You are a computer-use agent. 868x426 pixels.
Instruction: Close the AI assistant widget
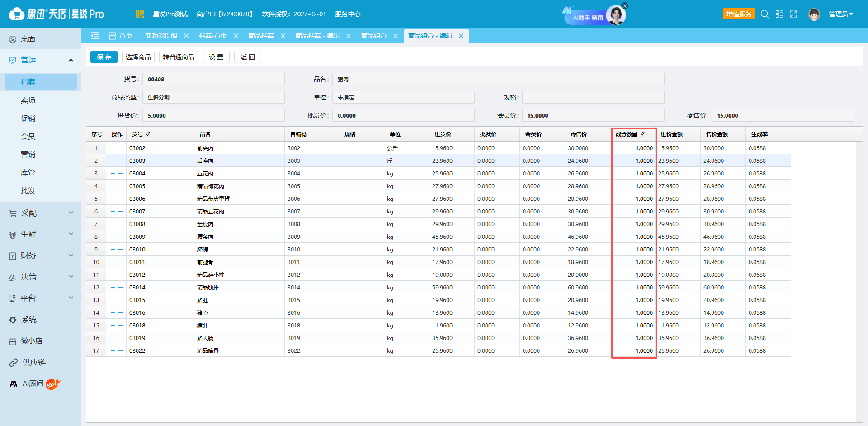(x=624, y=6)
